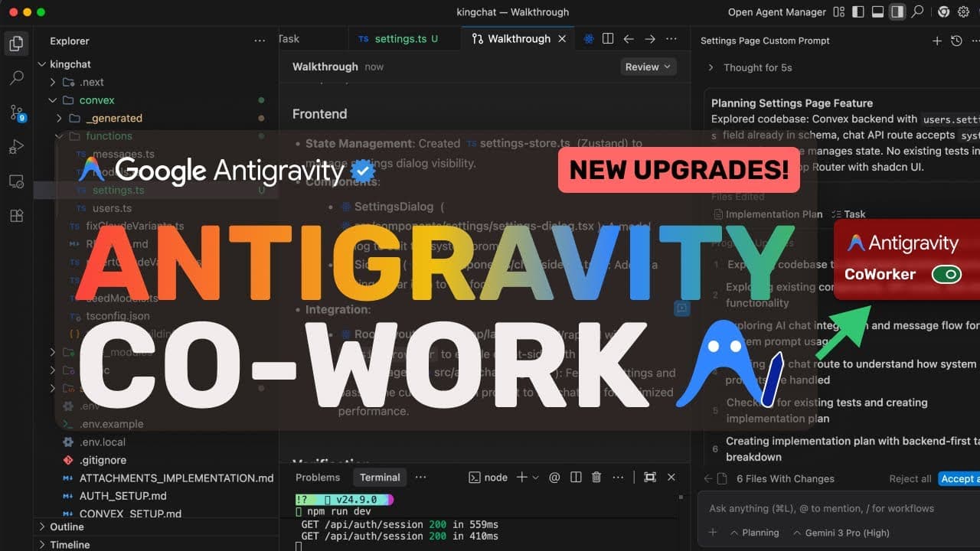980x551 pixels.
Task: Select the Terminal panel tab
Action: pyautogui.click(x=380, y=477)
